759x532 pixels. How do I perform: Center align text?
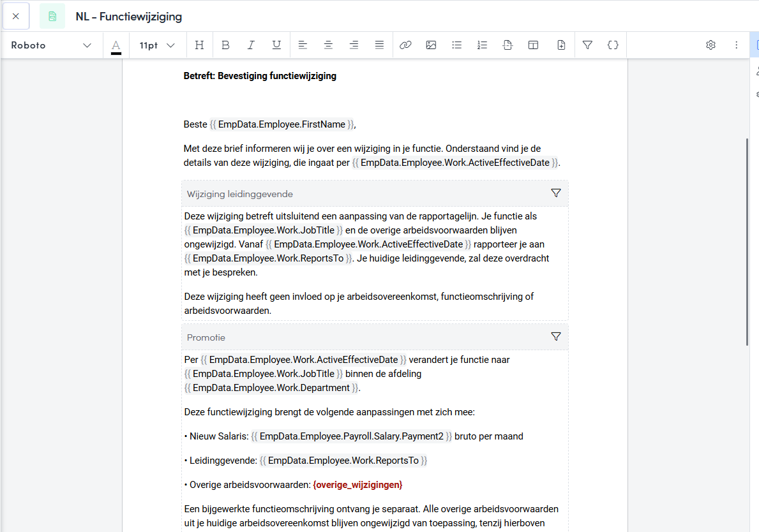click(x=328, y=45)
